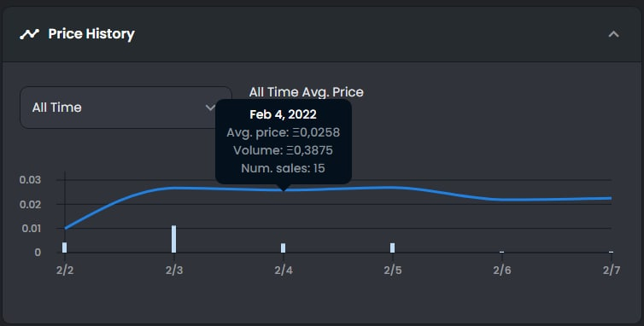Click the 0.01 y-axis value

point(31,228)
